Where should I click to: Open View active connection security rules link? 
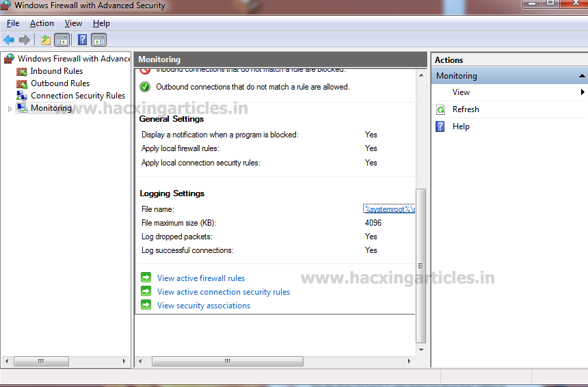click(224, 292)
